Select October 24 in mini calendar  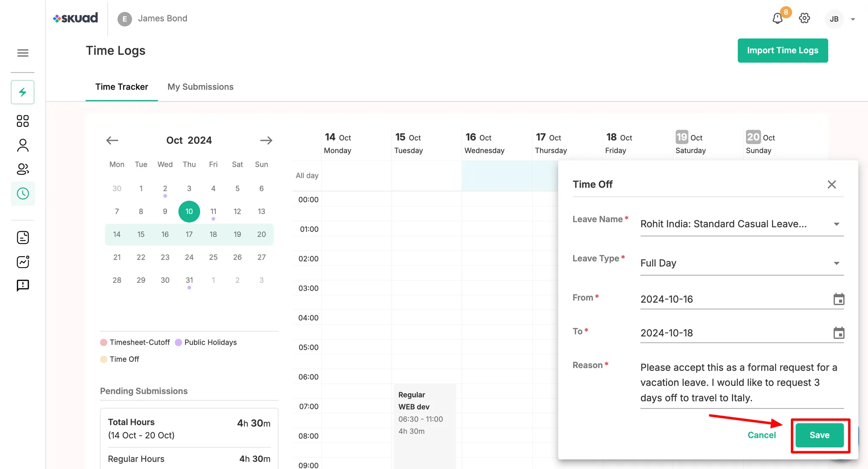189,257
